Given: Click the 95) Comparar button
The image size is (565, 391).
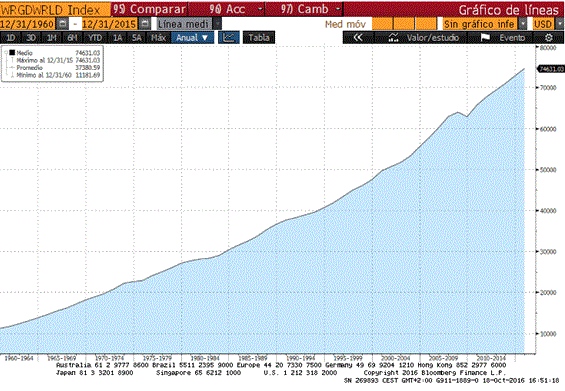Looking at the screenshot, I should point(150,9).
